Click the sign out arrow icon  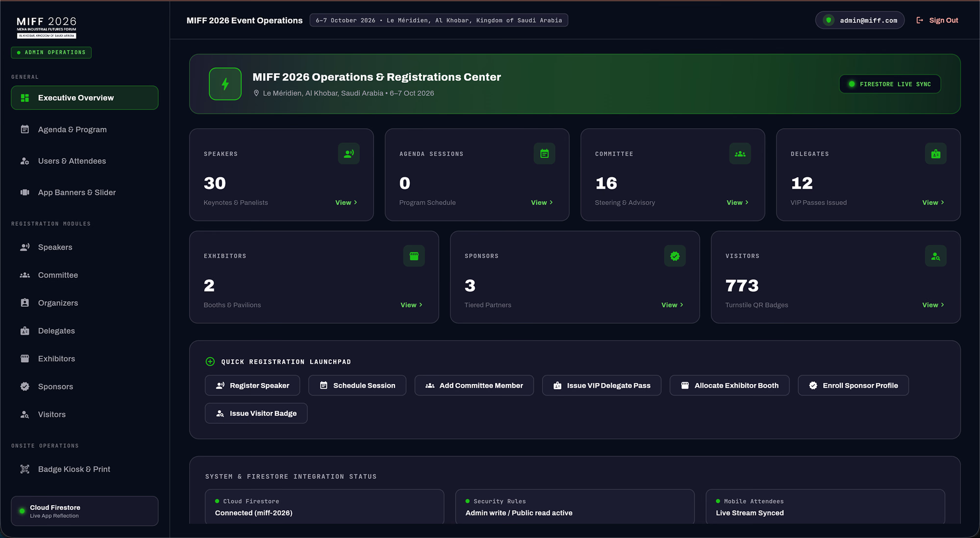920,20
